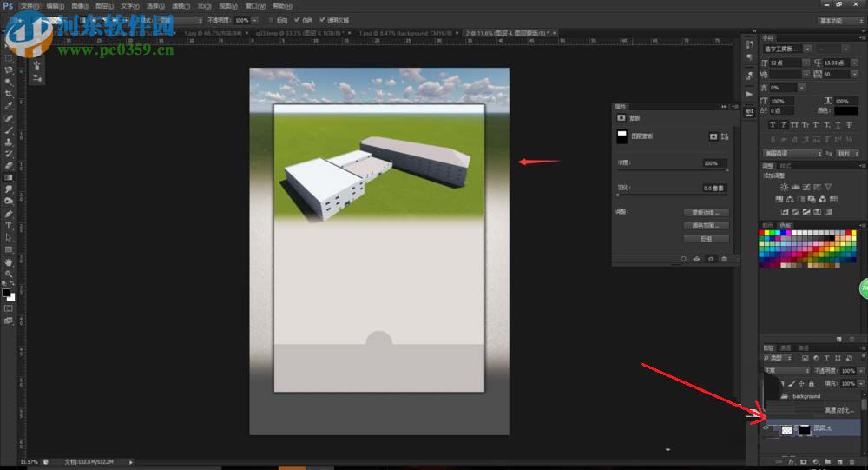Click the text color swatch in Character panel
The image size is (868, 470).
(845, 111)
